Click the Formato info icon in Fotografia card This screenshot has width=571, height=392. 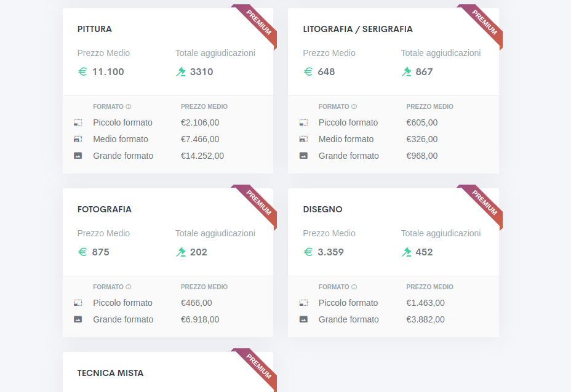point(128,287)
